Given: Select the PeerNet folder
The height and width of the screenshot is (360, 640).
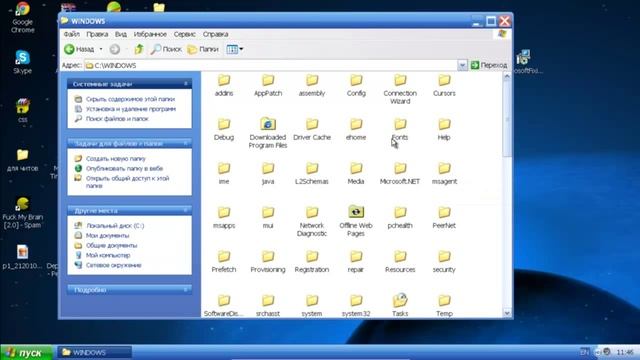Looking at the screenshot, I should 444,218.
